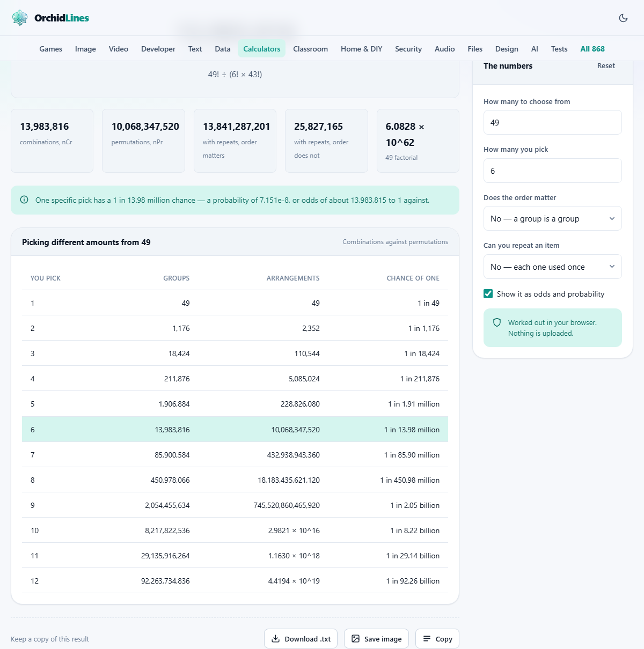Click the YOU PICK column header
This screenshot has width=644, height=649.
46,278
